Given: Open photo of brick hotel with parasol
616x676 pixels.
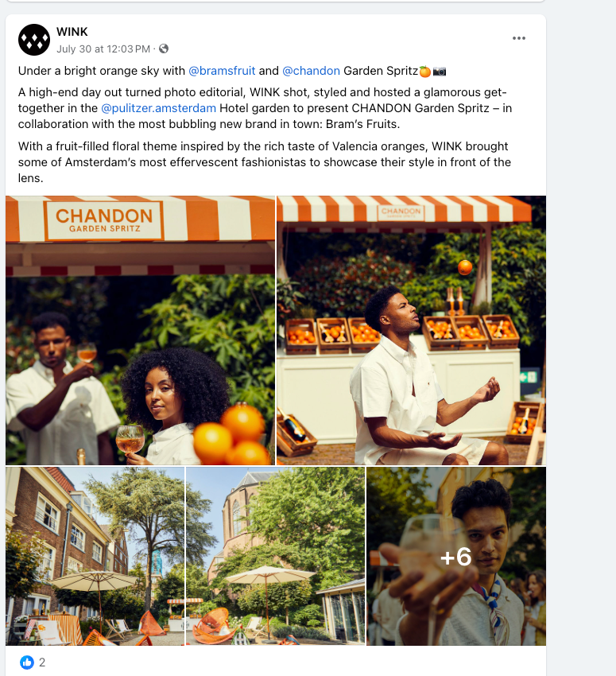Looking at the screenshot, I should (x=95, y=556).
